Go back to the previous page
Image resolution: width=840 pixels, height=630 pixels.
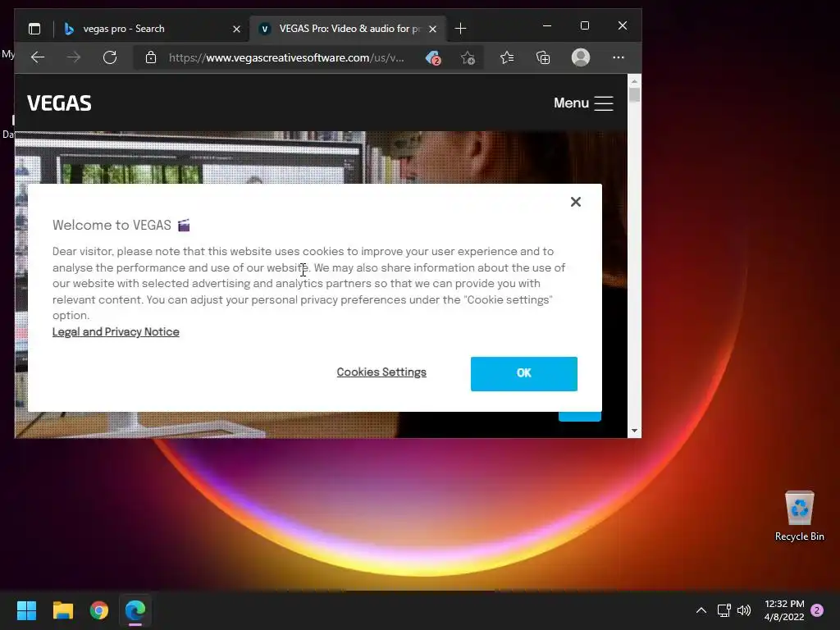(38, 57)
